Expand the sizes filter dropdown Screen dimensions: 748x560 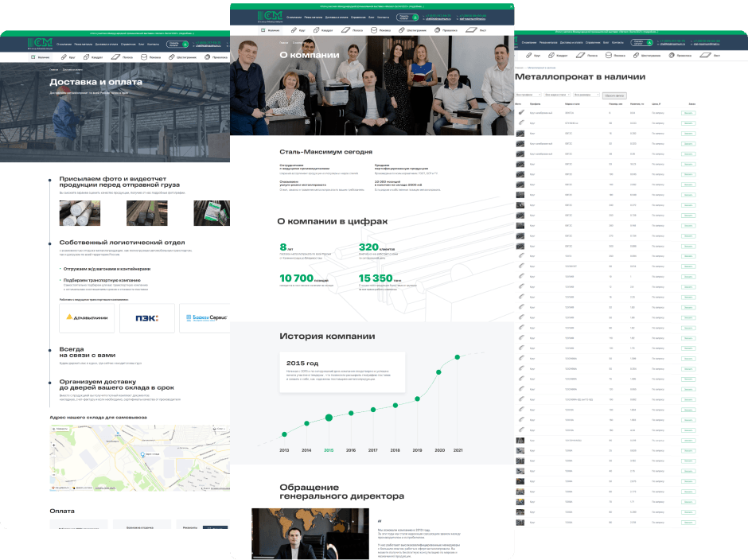click(x=586, y=95)
